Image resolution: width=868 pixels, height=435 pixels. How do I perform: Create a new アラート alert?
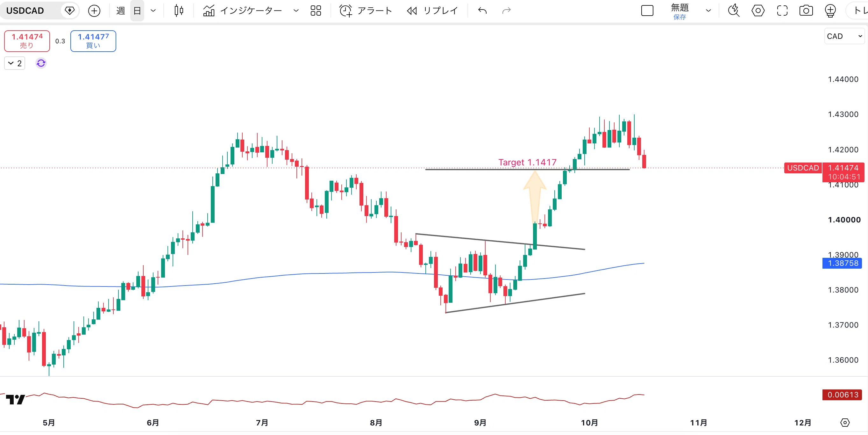tap(366, 11)
